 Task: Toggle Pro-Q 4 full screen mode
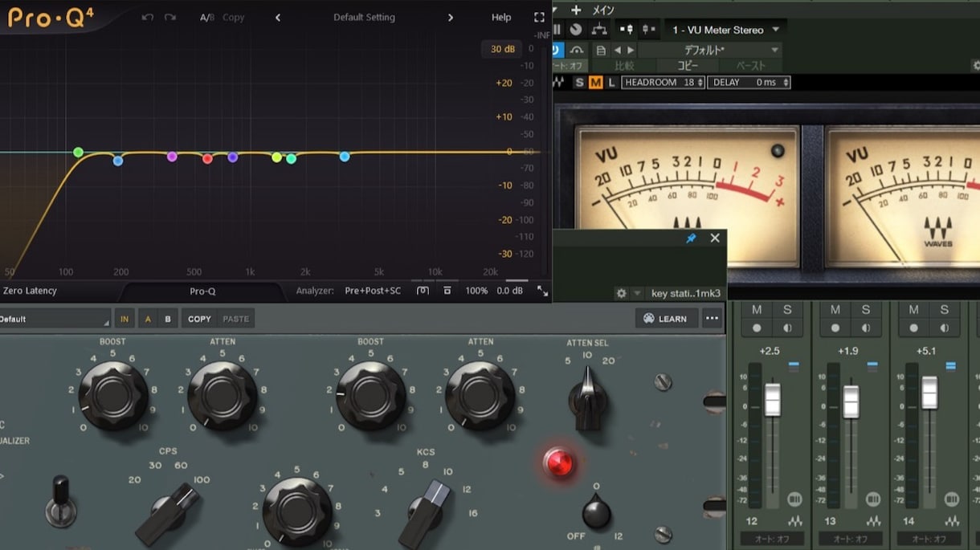coord(539,17)
